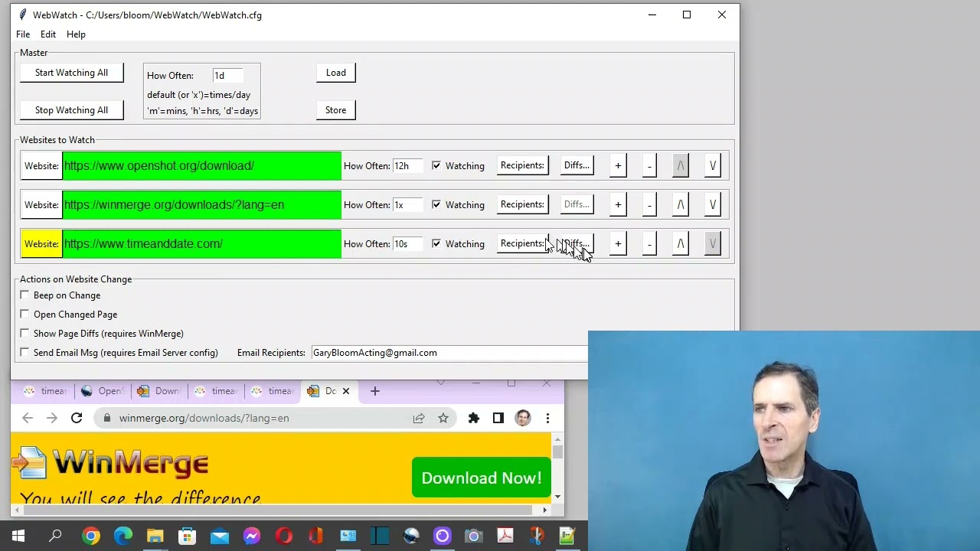Image resolution: width=980 pixels, height=551 pixels.
Task: Click the Chrome page vertical scrollbar
Action: (x=557, y=467)
